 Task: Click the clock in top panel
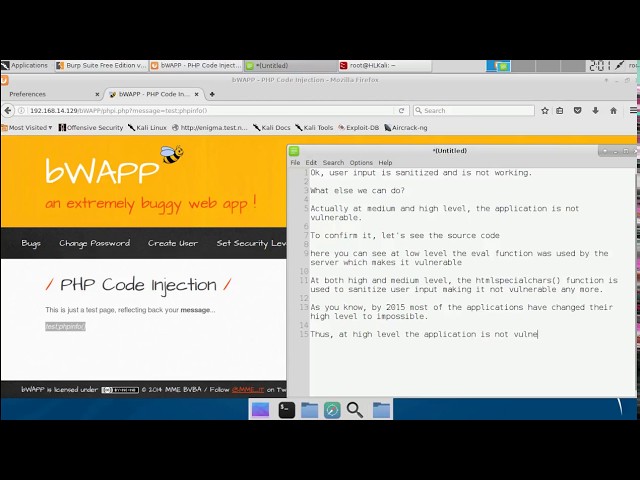600,66
